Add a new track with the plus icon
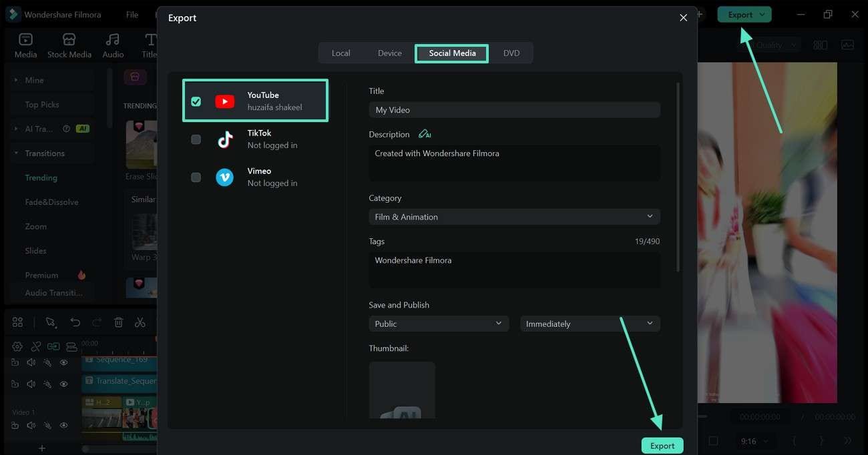Viewport: 868px width, 455px height. coord(41,448)
